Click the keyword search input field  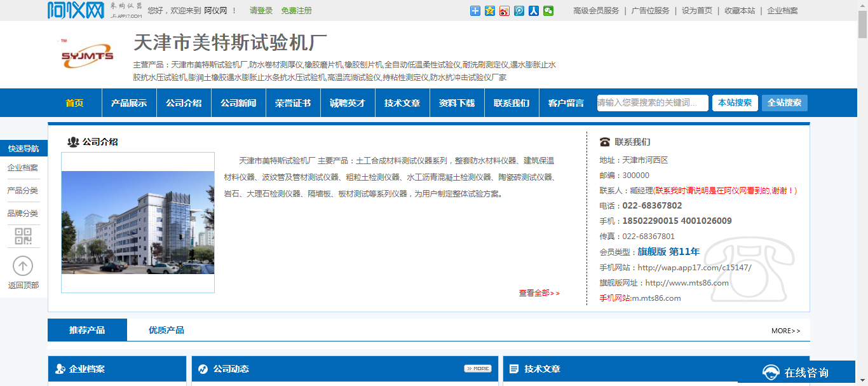point(653,103)
